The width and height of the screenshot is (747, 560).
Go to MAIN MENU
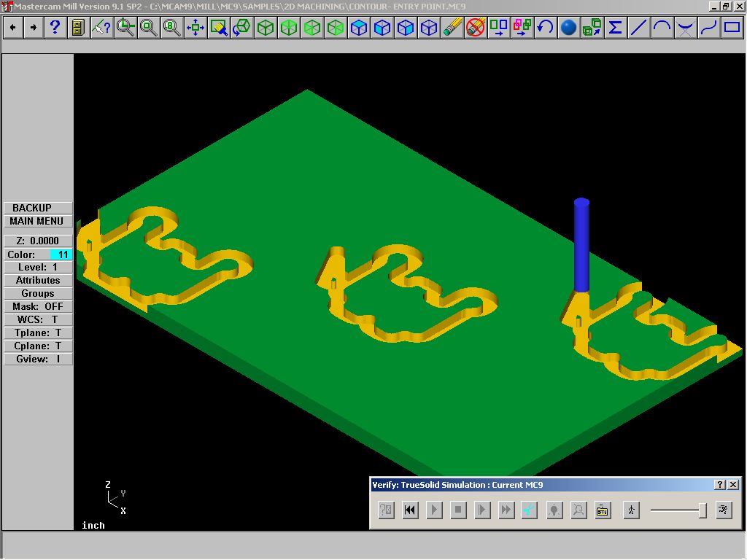coord(38,222)
